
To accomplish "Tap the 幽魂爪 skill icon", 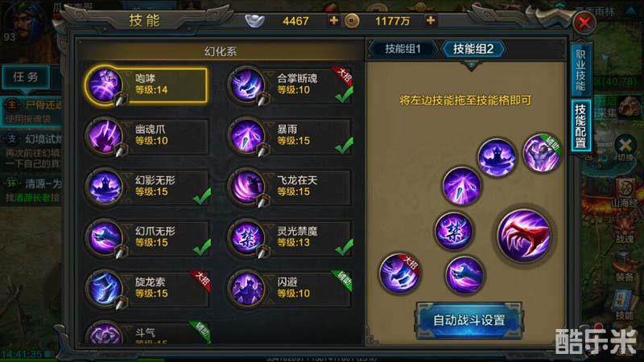I will tap(105, 136).
